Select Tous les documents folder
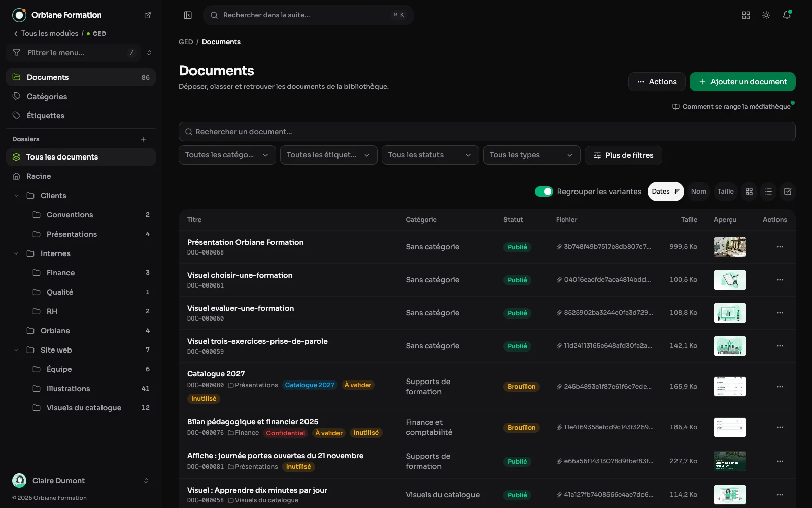 (x=81, y=157)
